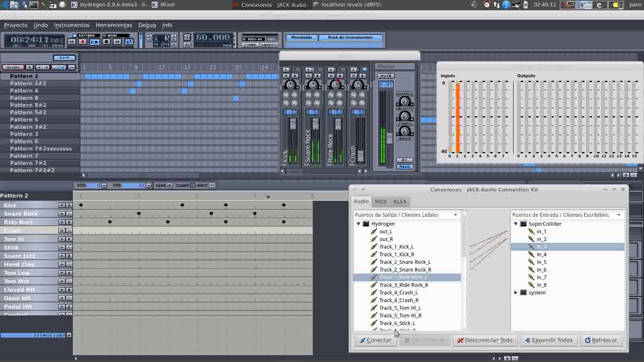Screen dimensions: 644x362
Task: Click the metronome speaker icon
Action: [x=187, y=45]
